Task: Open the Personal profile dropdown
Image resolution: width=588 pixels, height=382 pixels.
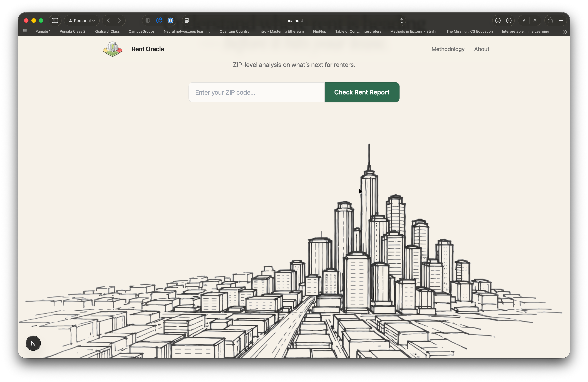Action: pos(82,20)
